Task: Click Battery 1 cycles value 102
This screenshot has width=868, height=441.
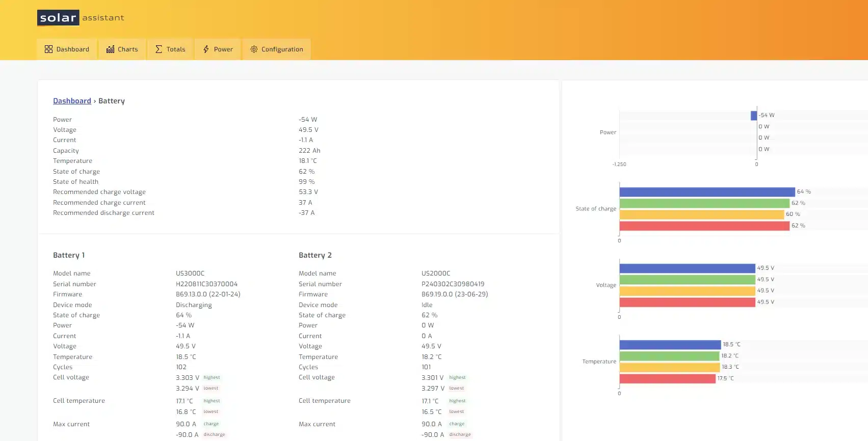Action: pos(181,367)
